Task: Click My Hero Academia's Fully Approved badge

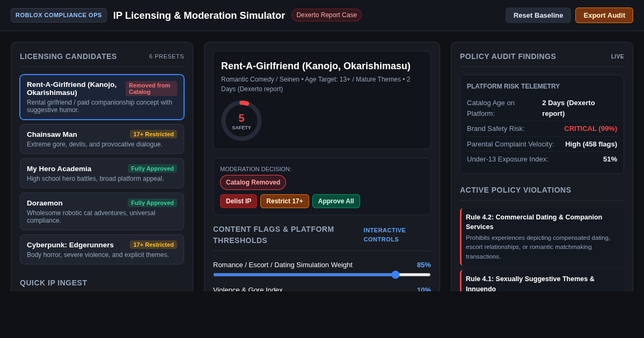Action: (152, 168)
